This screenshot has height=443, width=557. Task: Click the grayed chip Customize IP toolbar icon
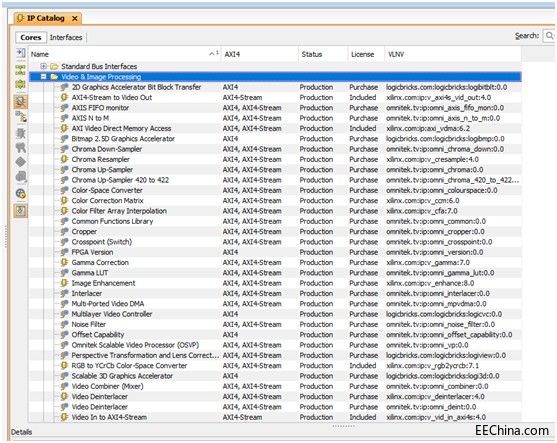click(21, 133)
